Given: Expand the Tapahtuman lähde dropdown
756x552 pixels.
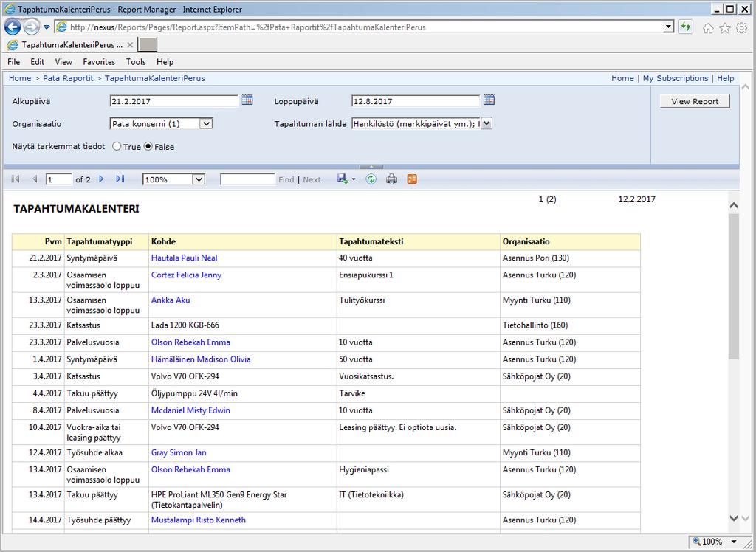Looking at the screenshot, I should [x=487, y=124].
